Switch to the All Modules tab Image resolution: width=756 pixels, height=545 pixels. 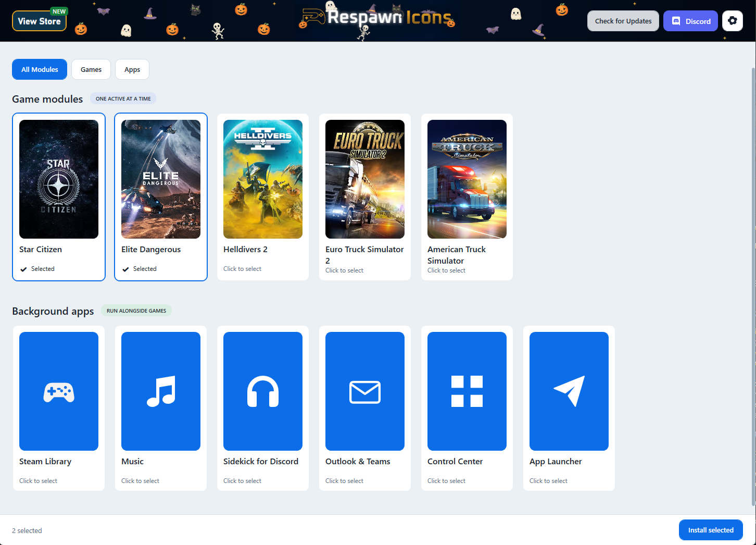pyautogui.click(x=40, y=69)
